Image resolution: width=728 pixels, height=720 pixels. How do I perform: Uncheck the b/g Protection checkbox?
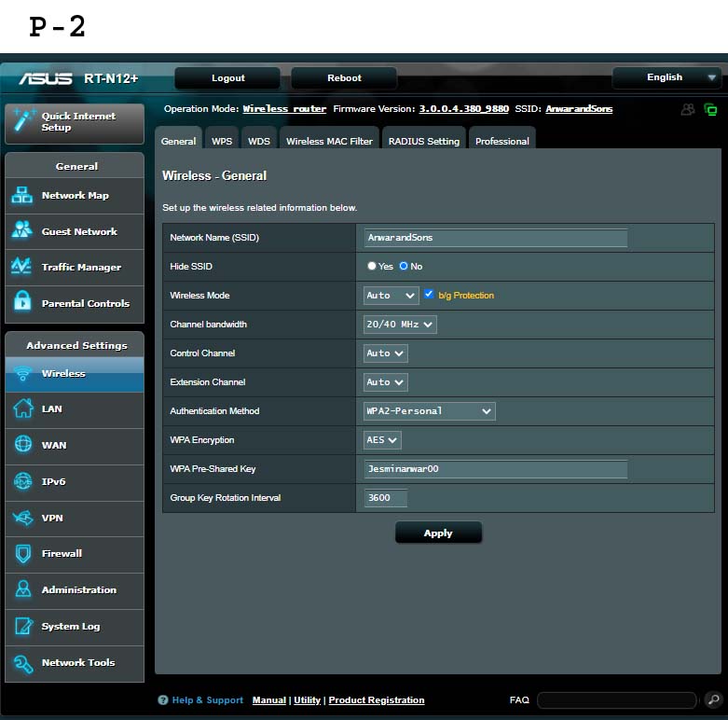pos(429,295)
